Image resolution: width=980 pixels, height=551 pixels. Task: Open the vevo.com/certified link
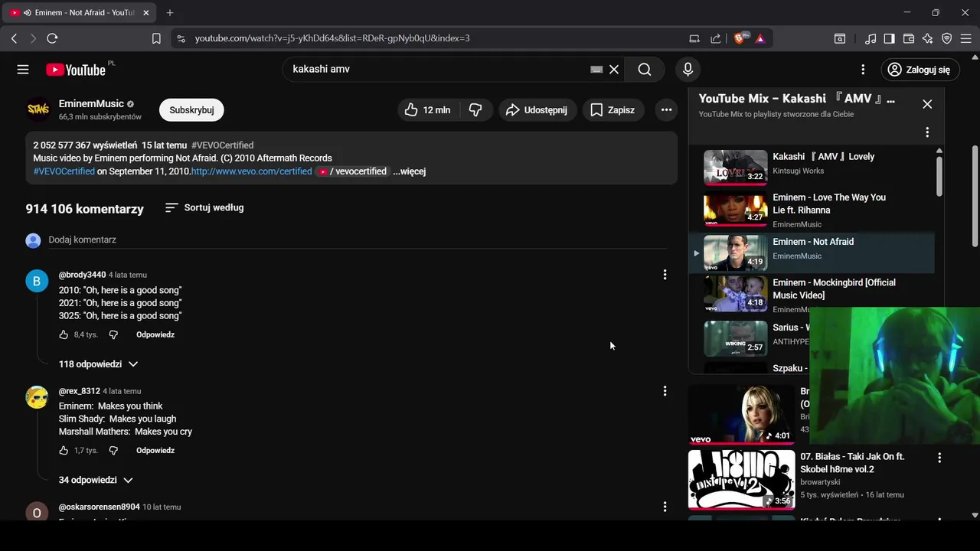point(251,171)
